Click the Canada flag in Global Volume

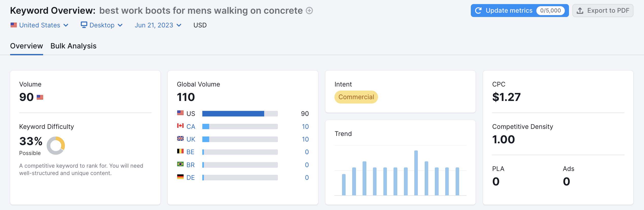coord(180,126)
